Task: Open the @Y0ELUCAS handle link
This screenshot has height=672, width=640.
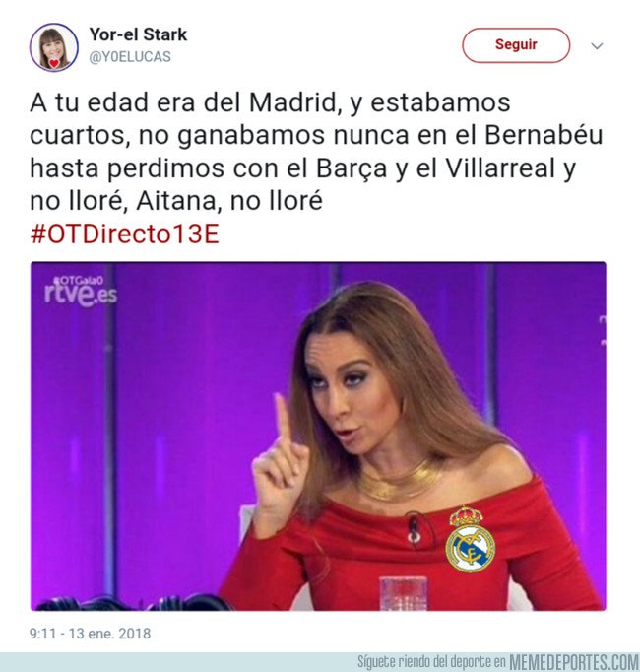Action: pos(130,56)
